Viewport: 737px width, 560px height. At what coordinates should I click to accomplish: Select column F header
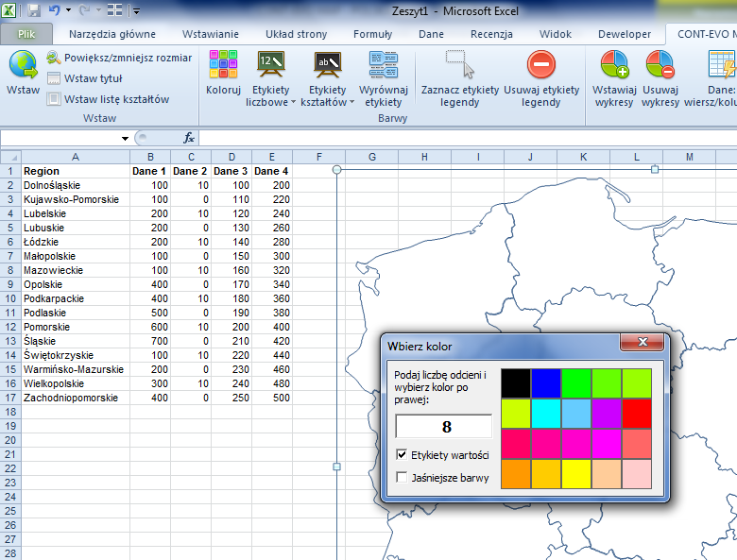[x=318, y=157]
